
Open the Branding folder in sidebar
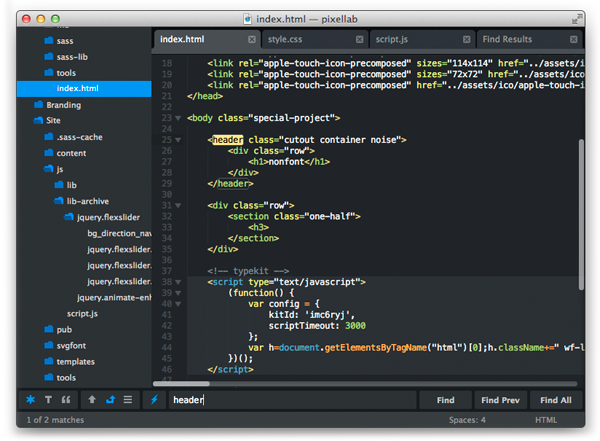pyautogui.click(x=63, y=105)
